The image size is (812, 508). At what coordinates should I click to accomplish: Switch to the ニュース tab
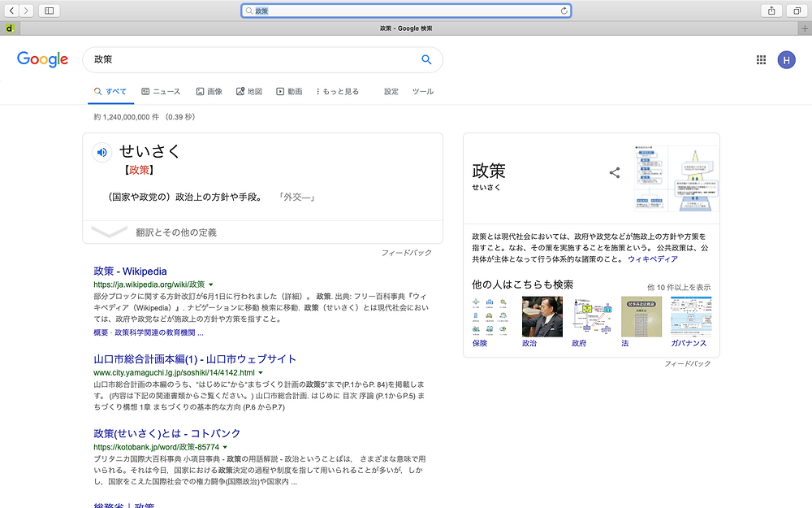161,91
